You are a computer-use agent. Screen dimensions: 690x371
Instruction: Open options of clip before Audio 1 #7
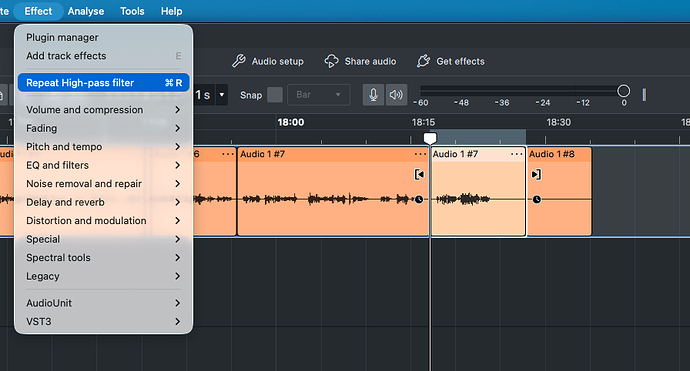pyautogui.click(x=228, y=154)
